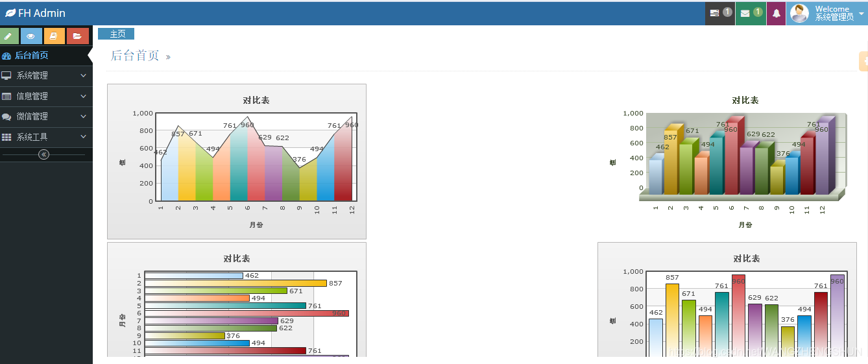Viewport: 868px width, 364px height.
Task: Expand the 微信管理 chevron
Action: pyautogui.click(x=83, y=117)
